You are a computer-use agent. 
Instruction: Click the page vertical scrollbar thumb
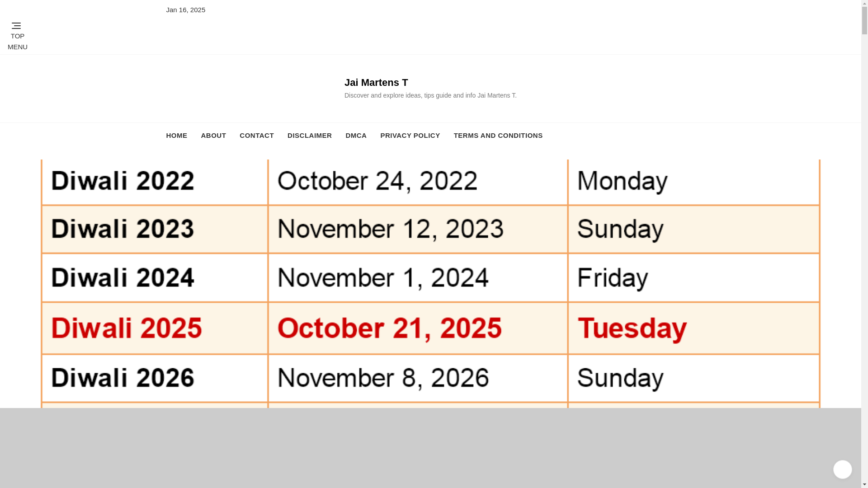pyautogui.click(x=864, y=20)
